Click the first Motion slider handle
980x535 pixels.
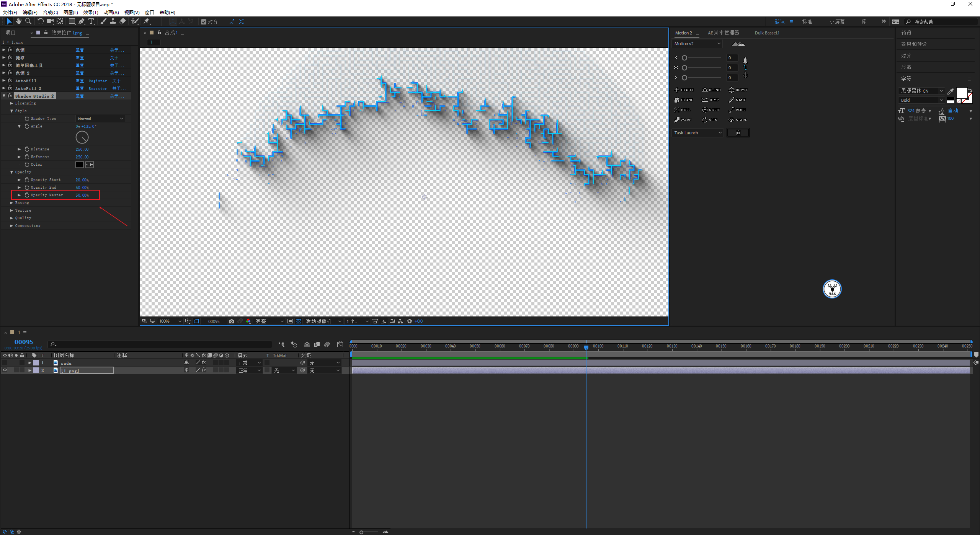pos(684,58)
